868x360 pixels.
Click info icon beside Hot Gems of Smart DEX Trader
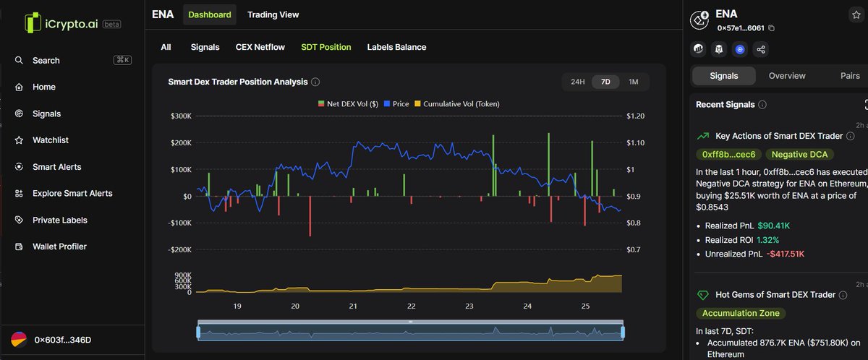(x=843, y=295)
